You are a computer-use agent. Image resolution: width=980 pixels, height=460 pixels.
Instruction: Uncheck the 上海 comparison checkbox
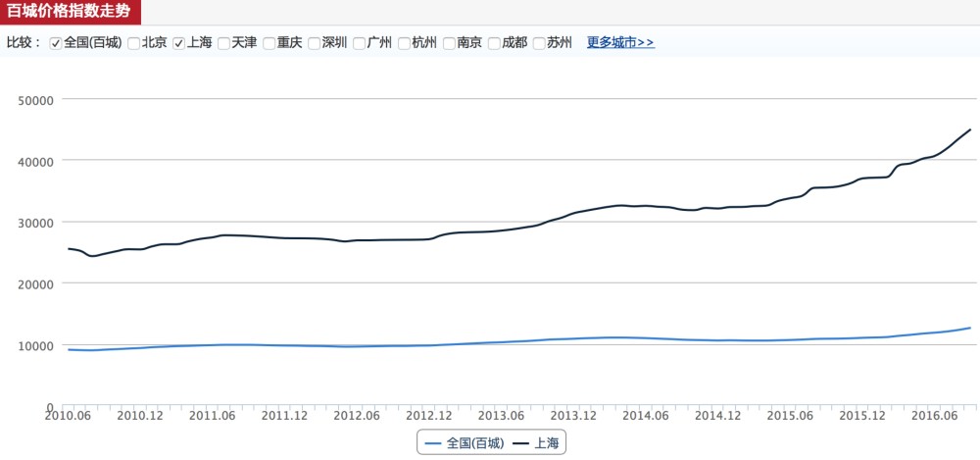tap(179, 43)
